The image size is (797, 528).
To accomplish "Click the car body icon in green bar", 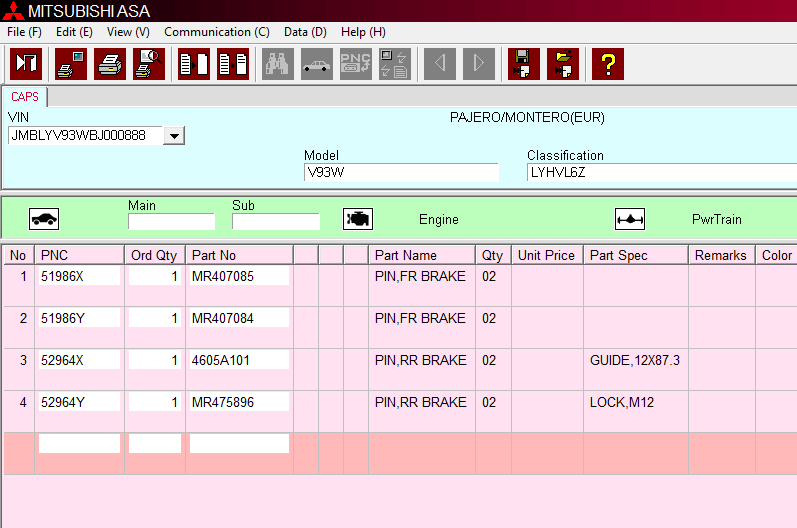I will [44, 219].
